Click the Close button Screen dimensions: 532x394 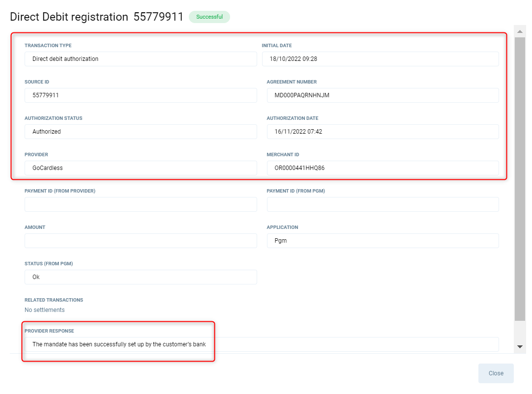pos(496,373)
